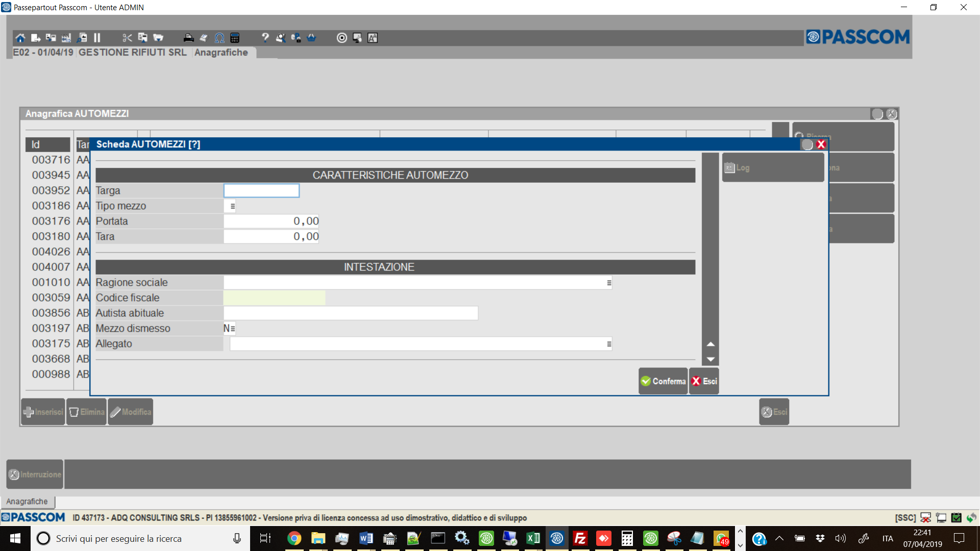Click the Anagrafiche breadcrumb menu label
This screenshot has width=980, height=551.
pos(221,53)
